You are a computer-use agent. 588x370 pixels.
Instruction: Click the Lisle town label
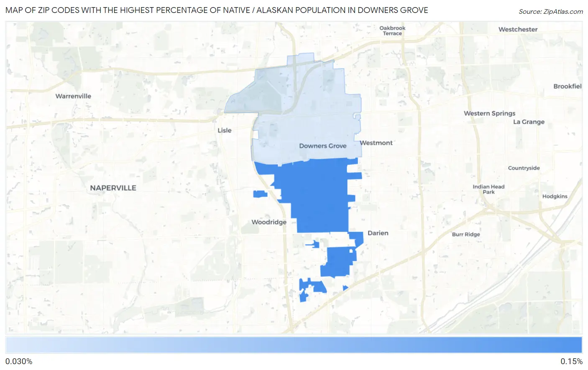pos(224,130)
